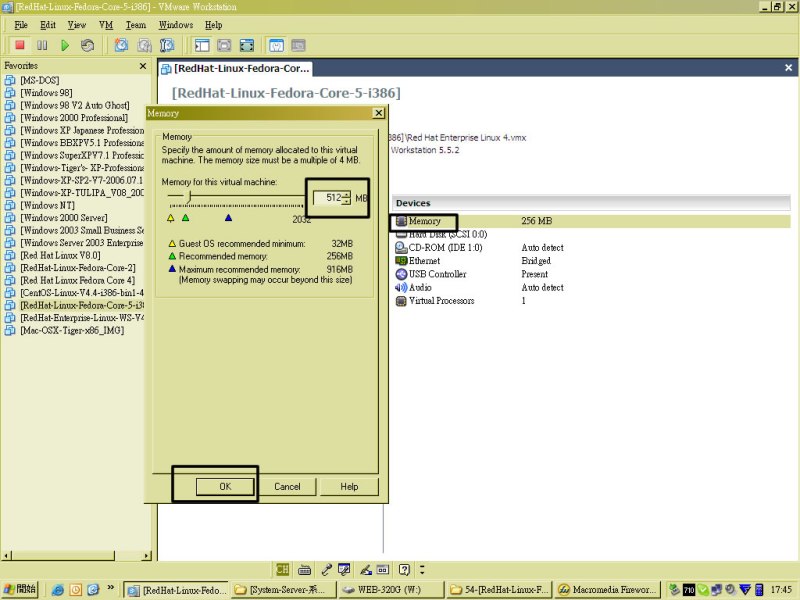Image resolution: width=800 pixels, height=600 pixels.
Task: Click OK in the Memory dialog
Action: pos(225,486)
